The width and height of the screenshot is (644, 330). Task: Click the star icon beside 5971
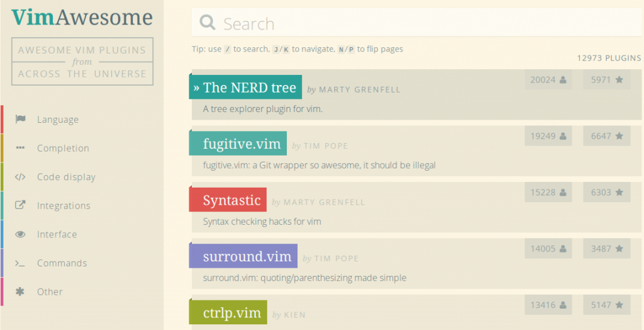(619, 80)
